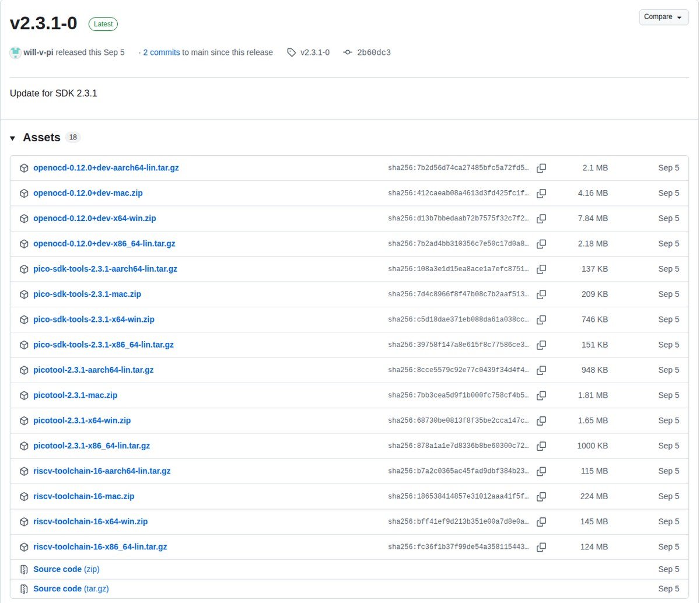Copy sha256 of openocd-0.12.0+dev-mac.zip
700x603 pixels.
tap(541, 193)
